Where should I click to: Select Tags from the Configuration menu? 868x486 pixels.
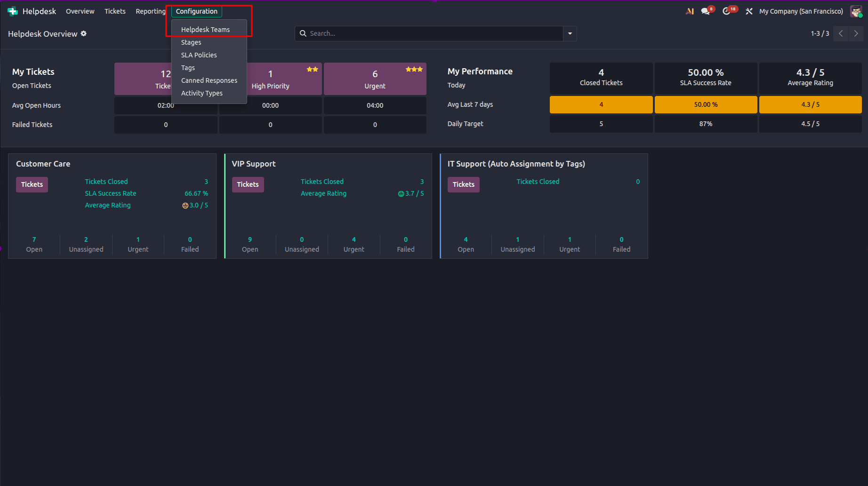tap(209, 68)
